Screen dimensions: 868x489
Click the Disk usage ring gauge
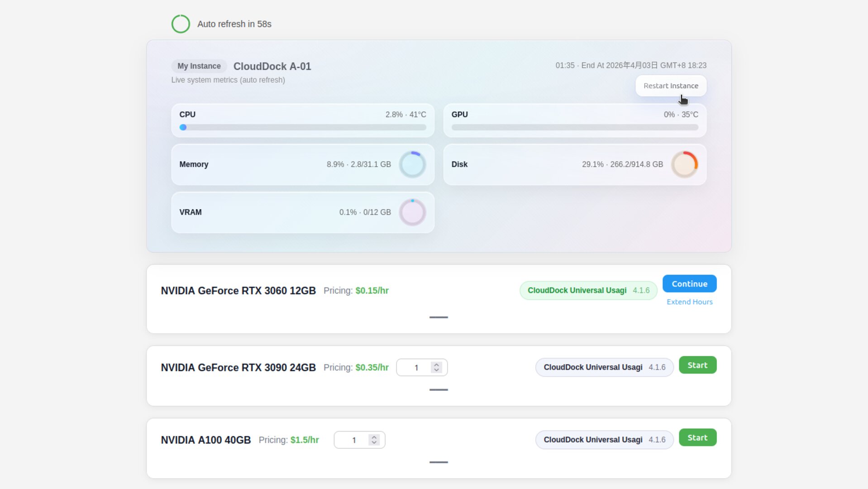point(684,164)
